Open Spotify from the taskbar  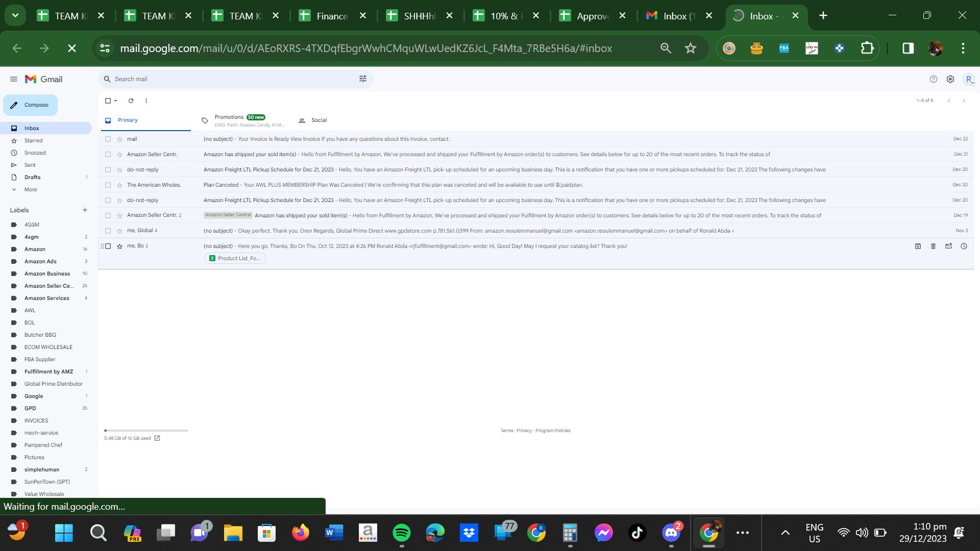tap(402, 533)
